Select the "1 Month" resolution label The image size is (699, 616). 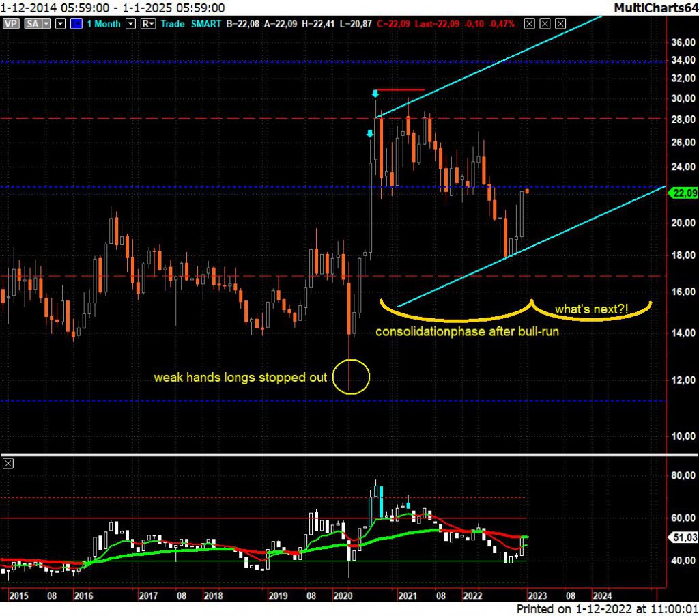click(x=103, y=23)
